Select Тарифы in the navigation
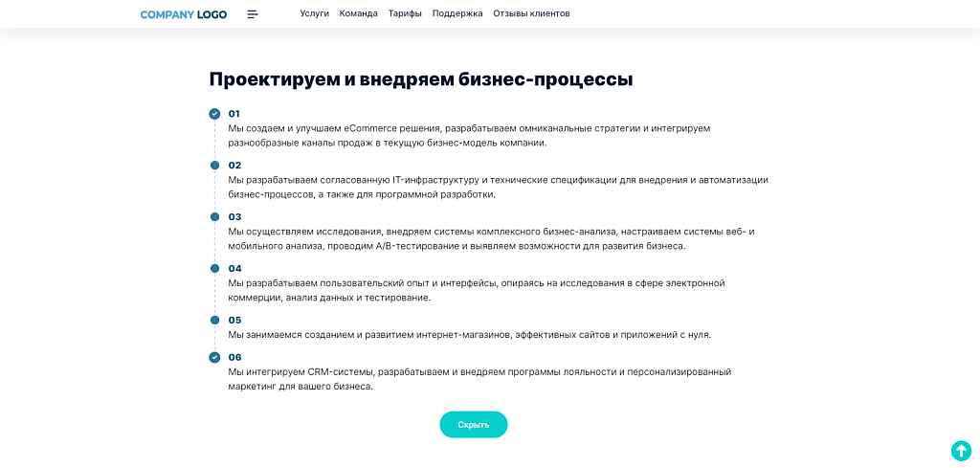The width and height of the screenshot is (980, 468). [405, 13]
